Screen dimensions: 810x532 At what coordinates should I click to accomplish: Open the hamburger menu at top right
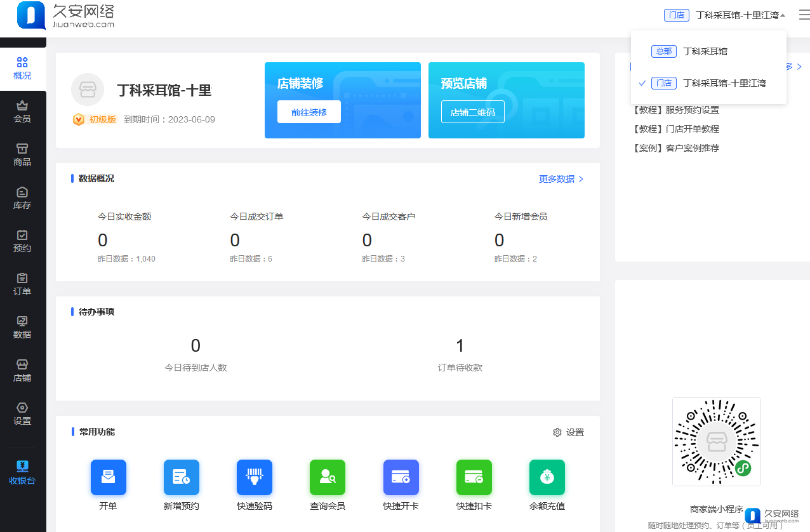click(804, 15)
